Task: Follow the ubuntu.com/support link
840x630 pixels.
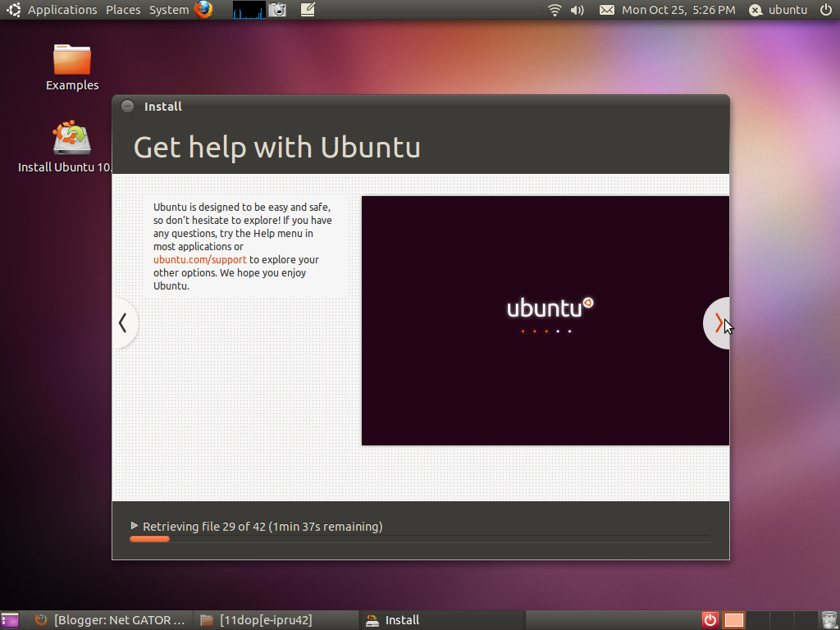Action: (x=200, y=260)
